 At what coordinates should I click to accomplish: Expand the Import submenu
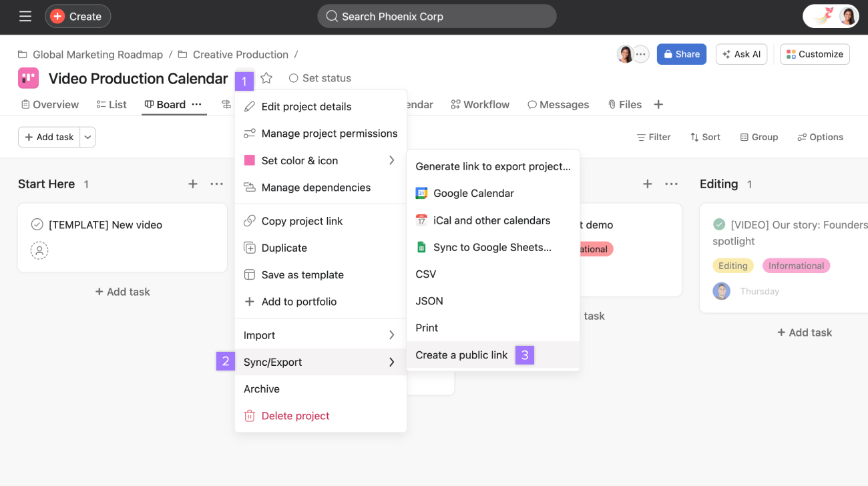391,335
